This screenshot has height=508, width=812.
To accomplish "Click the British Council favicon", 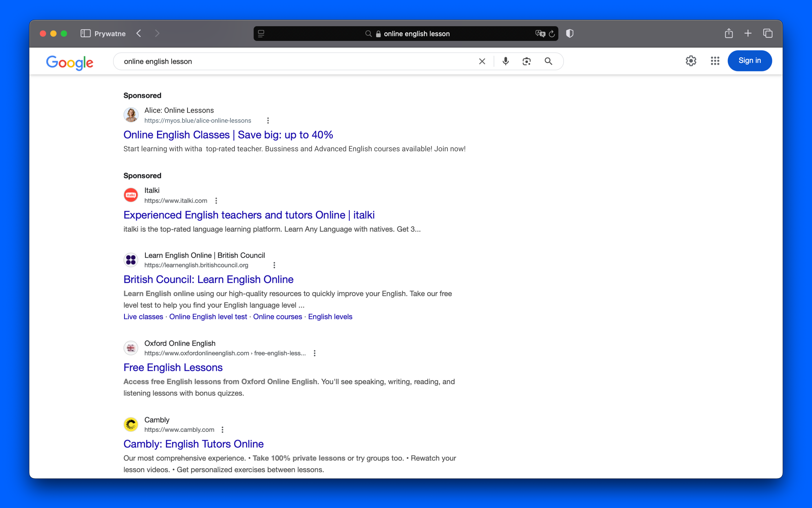I will (x=131, y=260).
